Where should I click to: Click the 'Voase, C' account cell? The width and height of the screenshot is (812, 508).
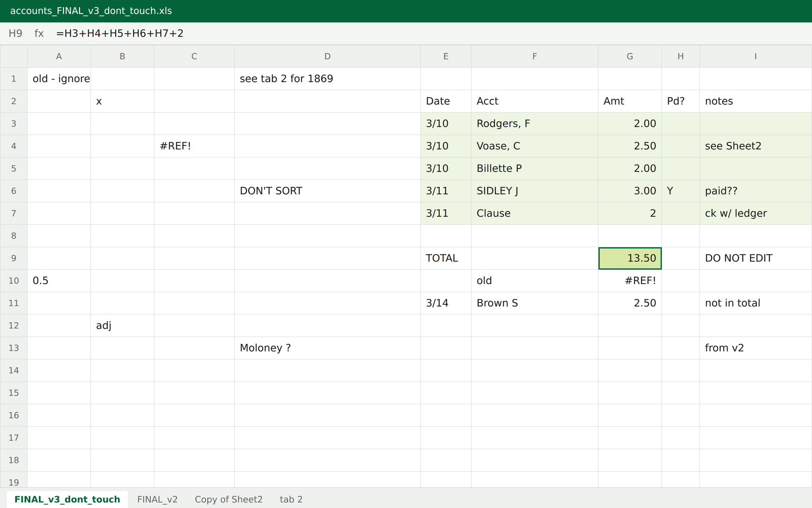click(x=535, y=146)
